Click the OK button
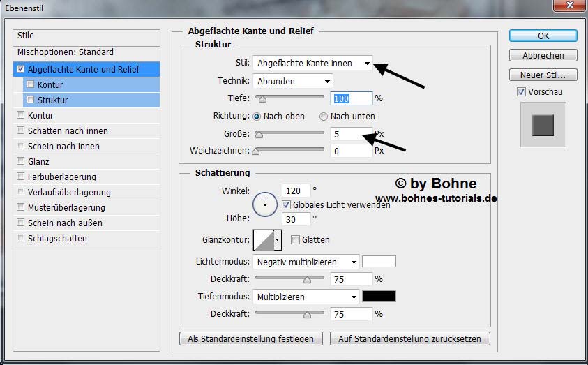The width and height of the screenshot is (588, 365). tap(543, 36)
